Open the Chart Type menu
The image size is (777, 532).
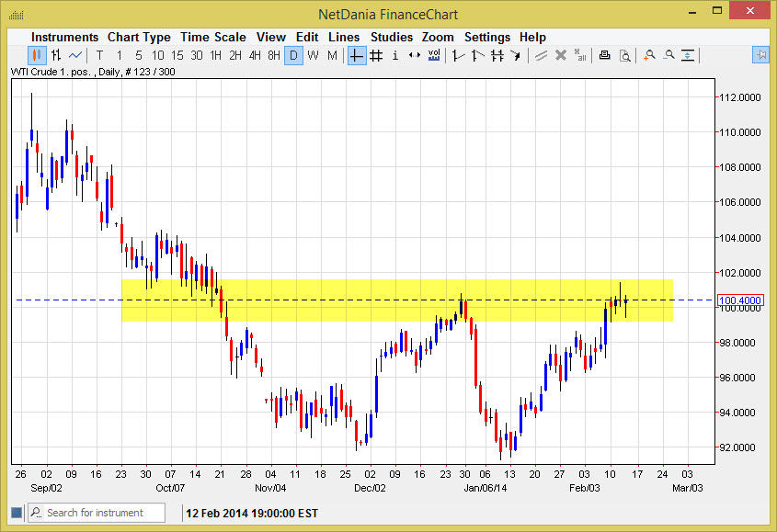pos(139,37)
